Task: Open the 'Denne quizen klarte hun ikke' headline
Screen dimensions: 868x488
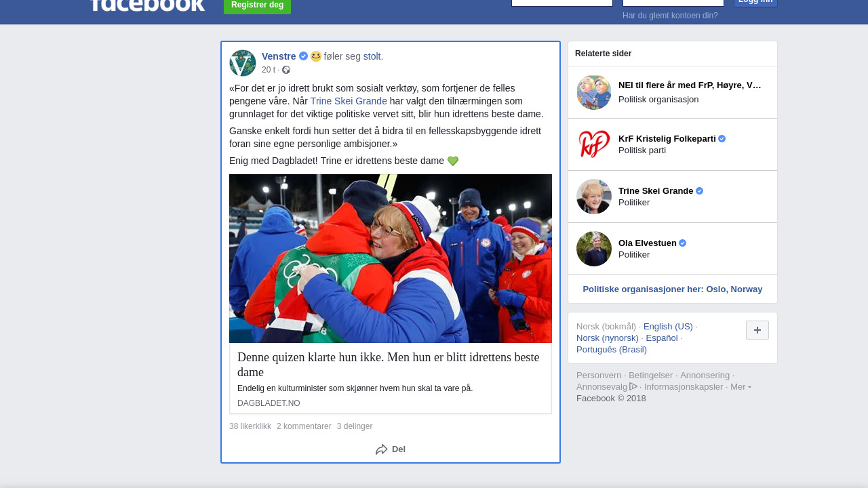Action: [x=389, y=365]
